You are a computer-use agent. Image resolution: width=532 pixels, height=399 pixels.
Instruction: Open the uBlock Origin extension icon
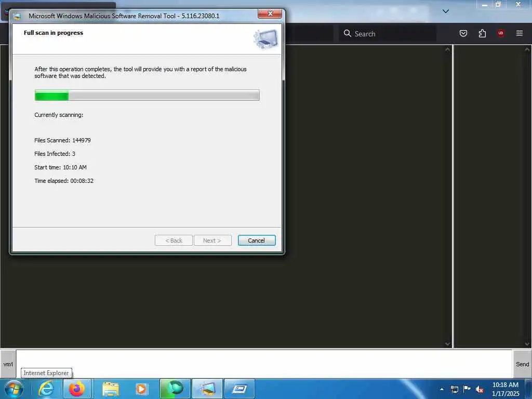[x=500, y=33]
